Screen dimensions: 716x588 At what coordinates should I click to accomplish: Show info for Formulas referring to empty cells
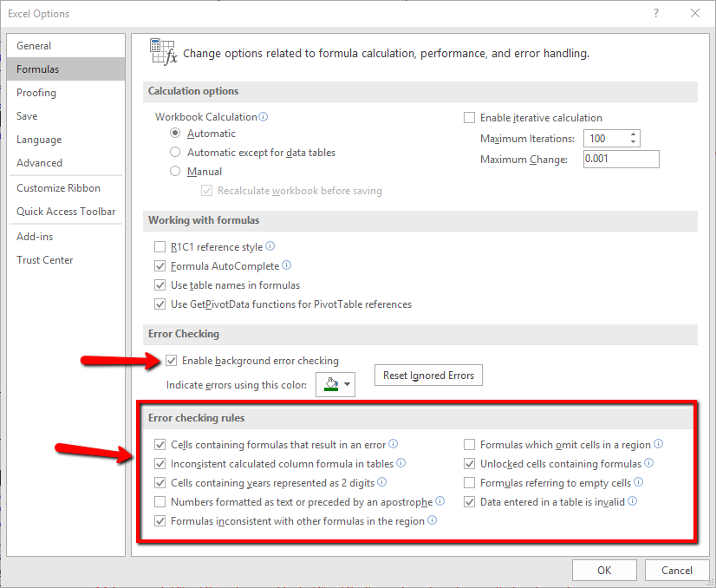[x=638, y=481]
